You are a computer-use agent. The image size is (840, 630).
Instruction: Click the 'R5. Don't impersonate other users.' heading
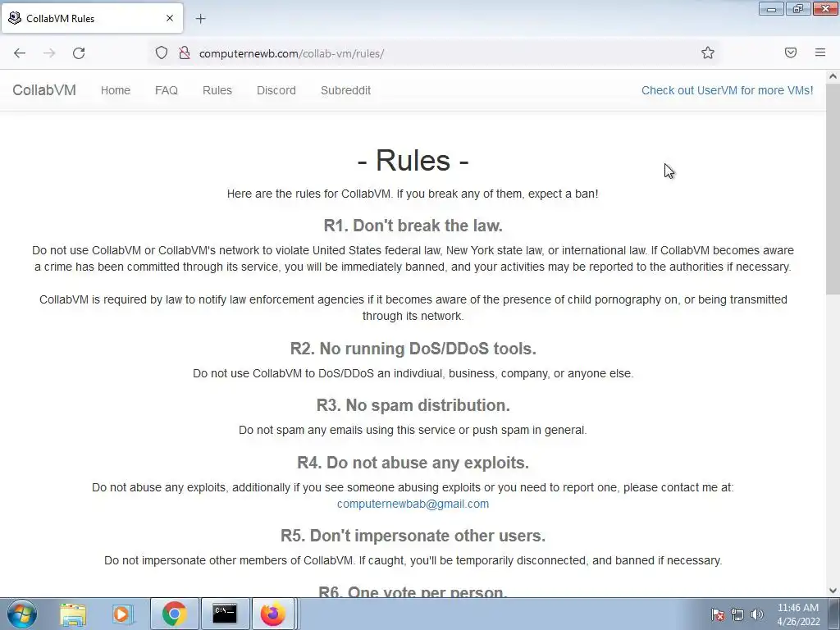click(413, 536)
